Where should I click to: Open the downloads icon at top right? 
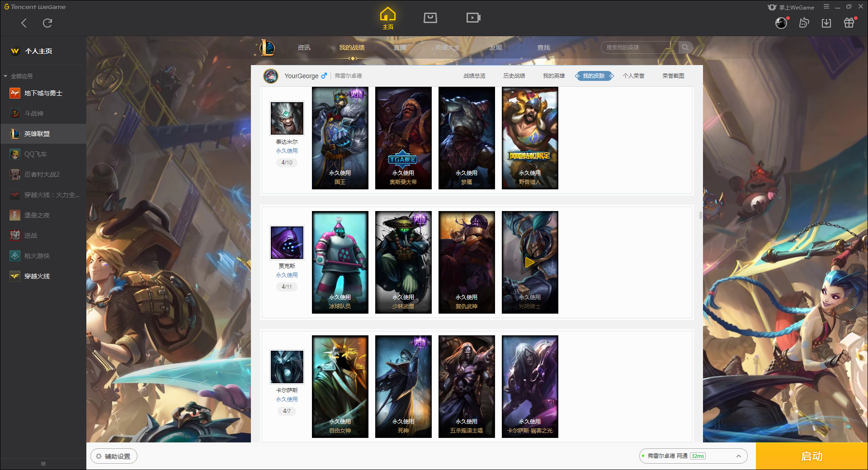click(826, 23)
